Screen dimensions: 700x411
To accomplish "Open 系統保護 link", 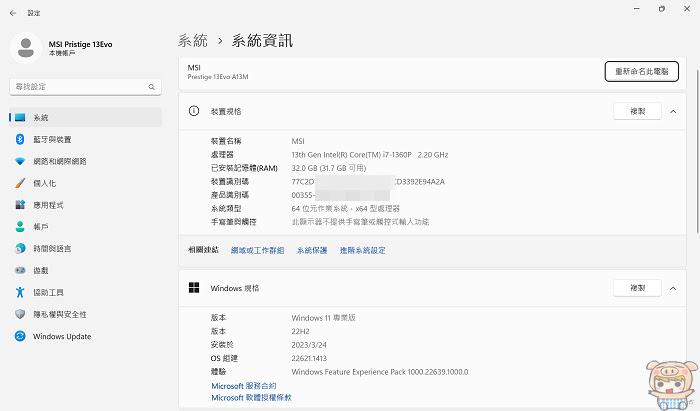I will click(312, 250).
